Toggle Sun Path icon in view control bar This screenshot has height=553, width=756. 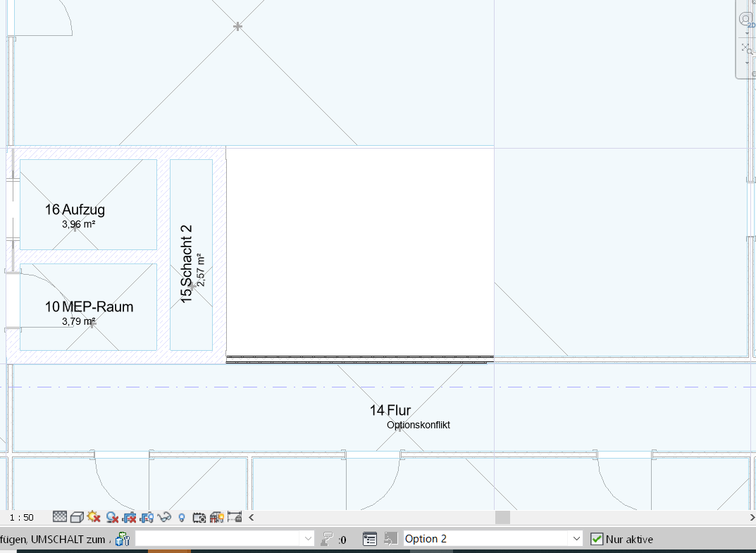pos(94,517)
